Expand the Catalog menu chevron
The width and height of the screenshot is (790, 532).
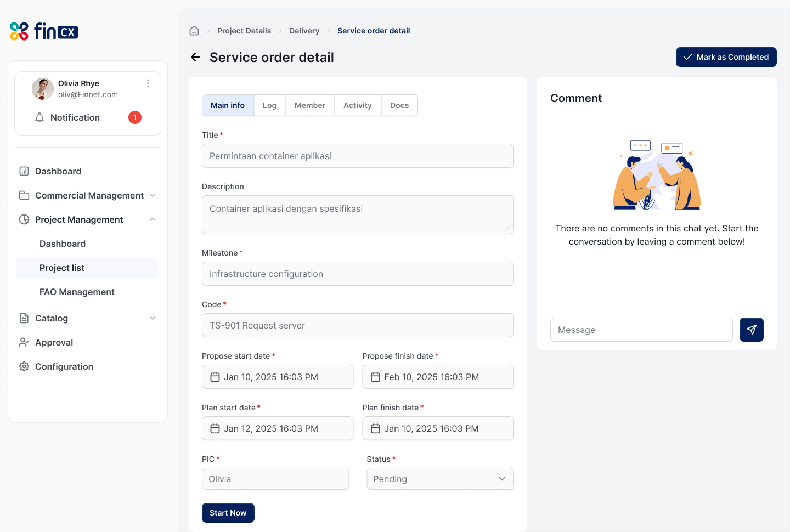[153, 318]
